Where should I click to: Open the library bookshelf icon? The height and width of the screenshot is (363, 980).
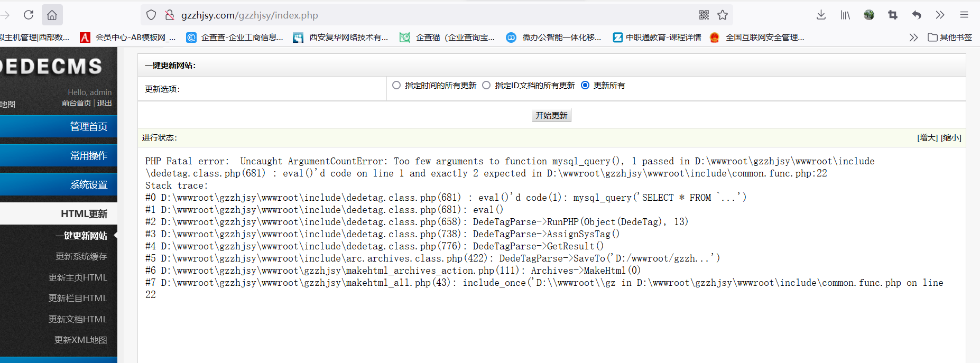845,15
